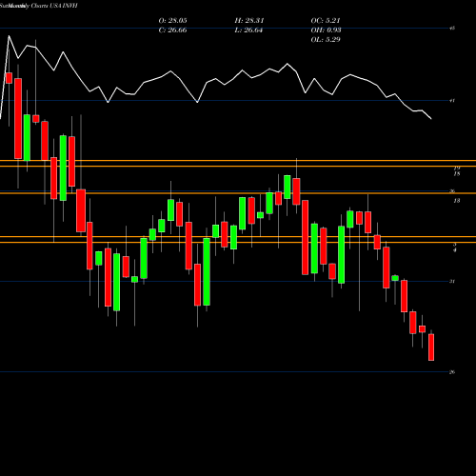This screenshot has width=476, height=476.
Task: Select the leftmost small red candlestick
Action: point(10,78)
